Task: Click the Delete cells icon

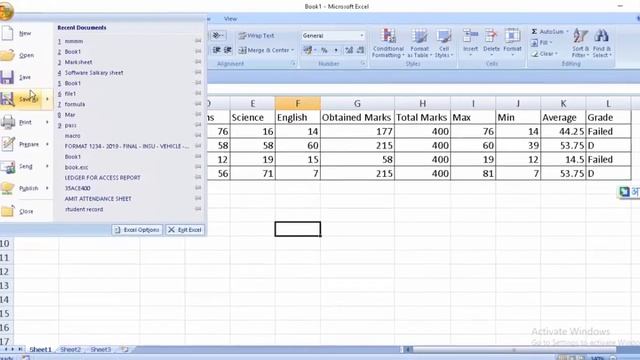Action: coord(491,36)
